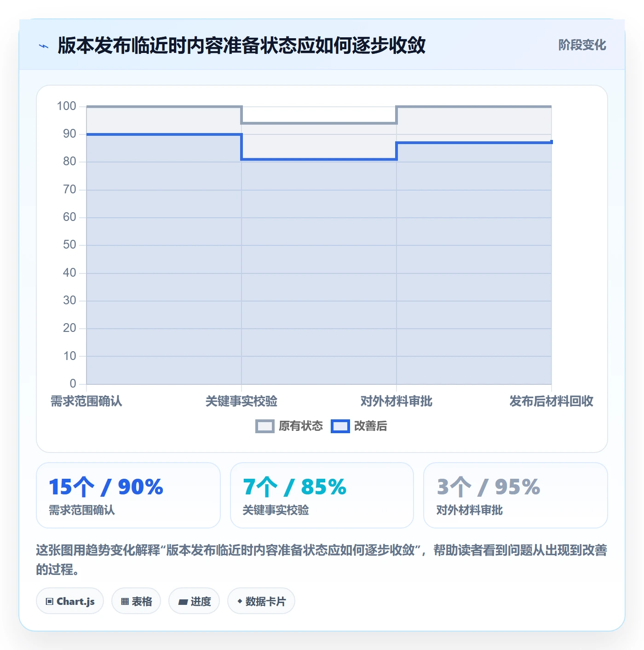This screenshot has height=650, width=644.
Task: Click the 100 y-axis tick label
Action: (66, 106)
